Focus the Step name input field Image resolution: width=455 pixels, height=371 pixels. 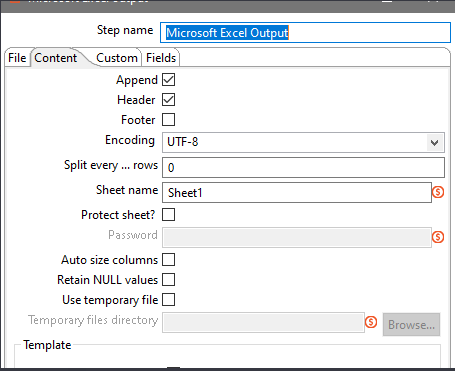(305, 33)
